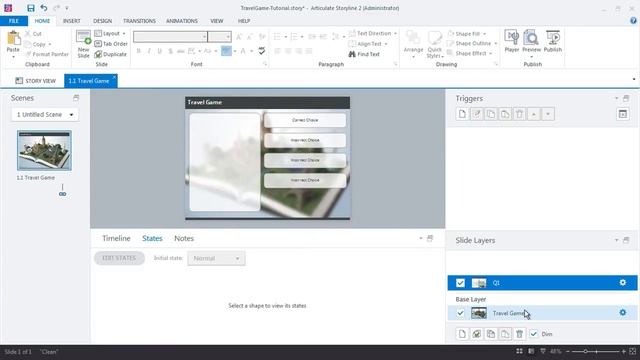Toggle slide sorter view in status bar

pos(519,351)
